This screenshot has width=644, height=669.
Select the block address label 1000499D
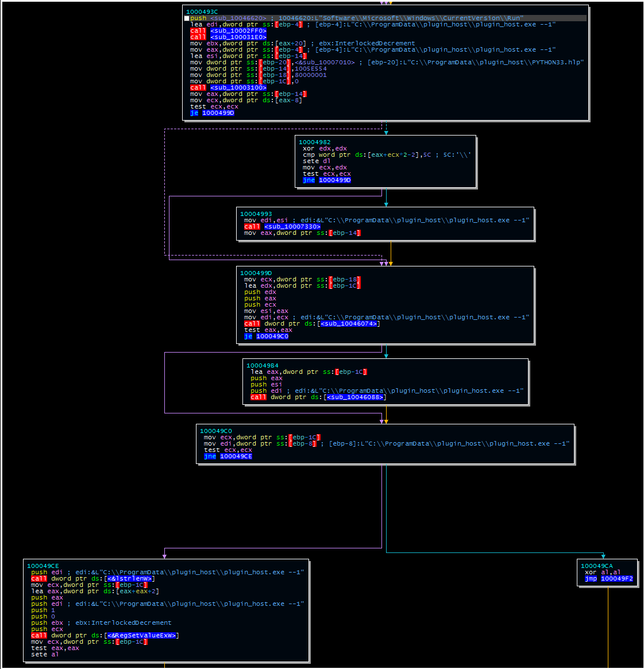pyautogui.click(x=256, y=273)
